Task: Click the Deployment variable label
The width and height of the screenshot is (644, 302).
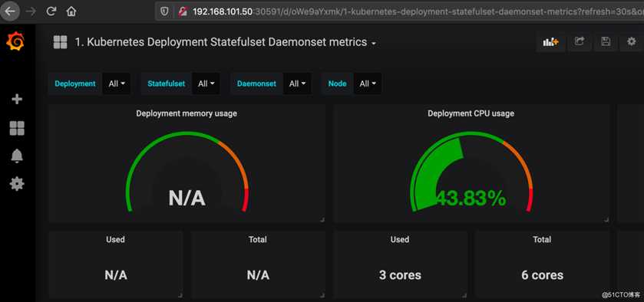Action: tap(75, 84)
